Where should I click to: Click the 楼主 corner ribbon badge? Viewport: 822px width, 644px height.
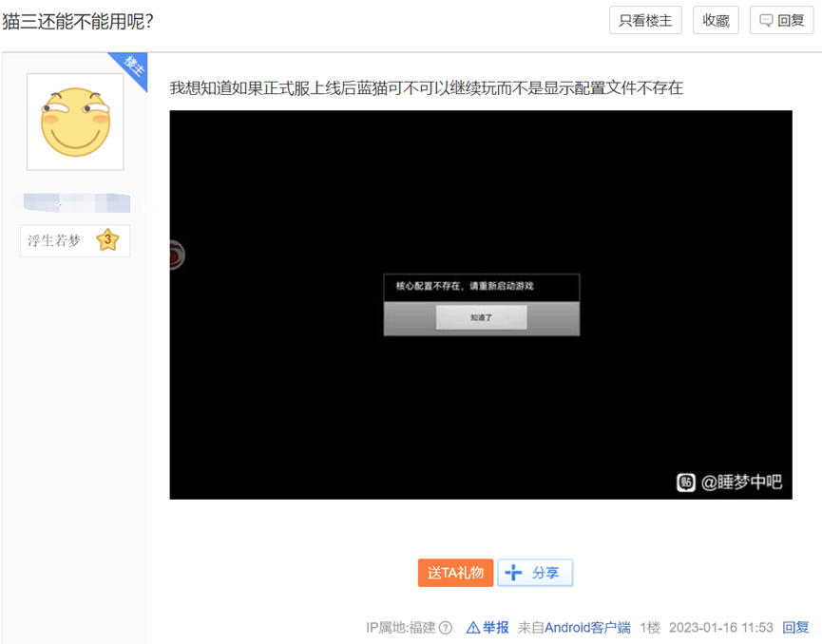[x=131, y=68]
